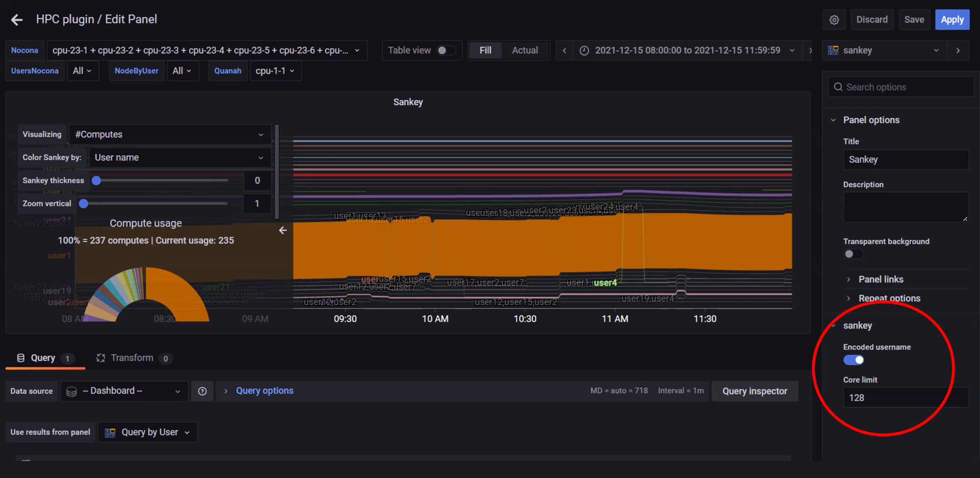
Task: Toggle the Table view switch
Action: (x=446, y=50)
